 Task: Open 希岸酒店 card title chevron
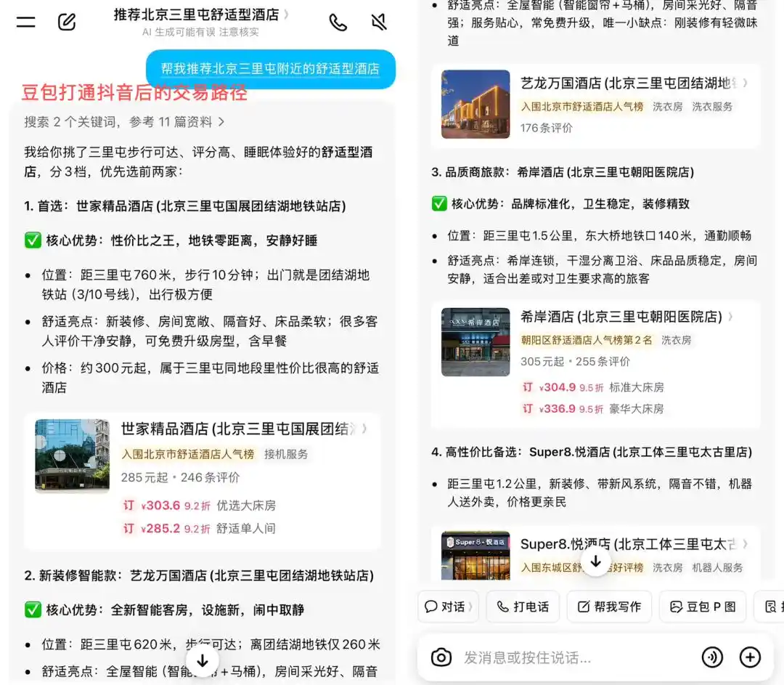[x=730, y=317]
